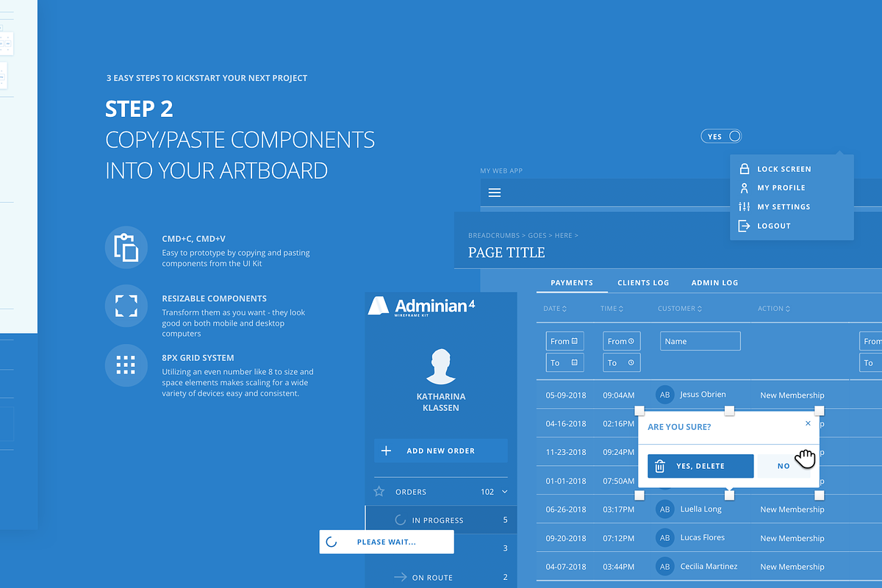
Task: Click the 05-09-2018 date cell
Action: [x=566, y=395]
